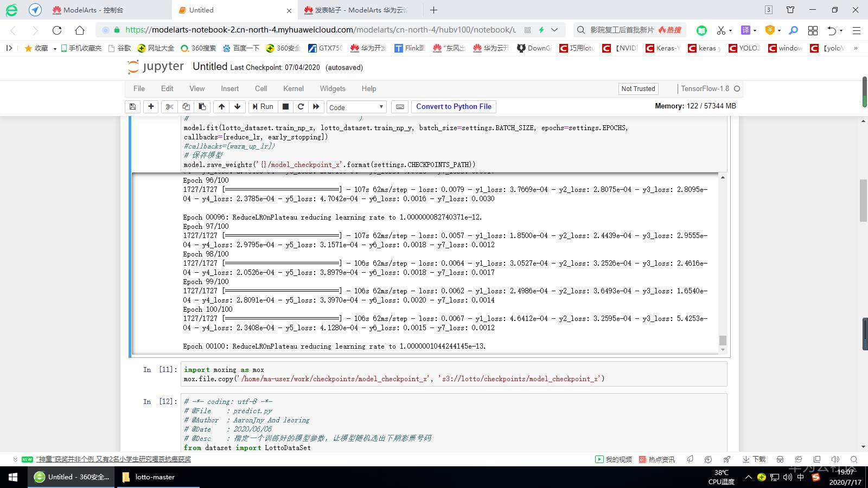
Task: Open a new browser tab
Action: 433,10
